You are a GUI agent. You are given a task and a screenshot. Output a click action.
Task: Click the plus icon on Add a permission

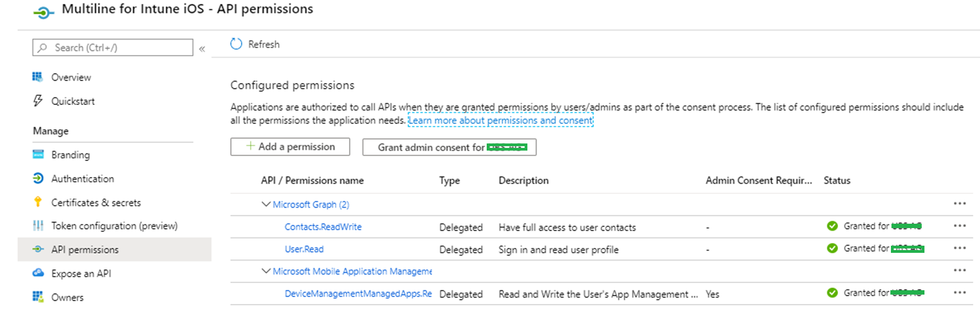pyautogui.click(x=250, y=146)
